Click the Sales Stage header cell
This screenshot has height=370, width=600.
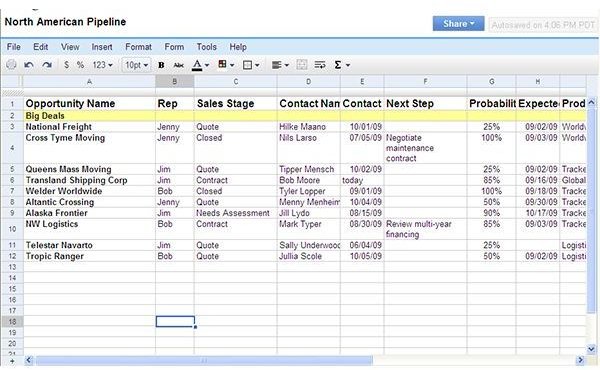pos(236,104)
